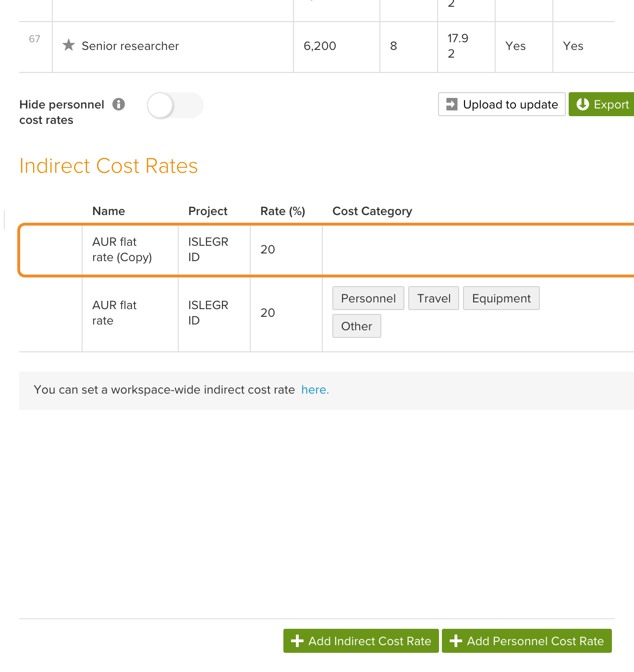
Task: Click Add Indirect Cost Rate button
Action: click(x=361, y=641)
